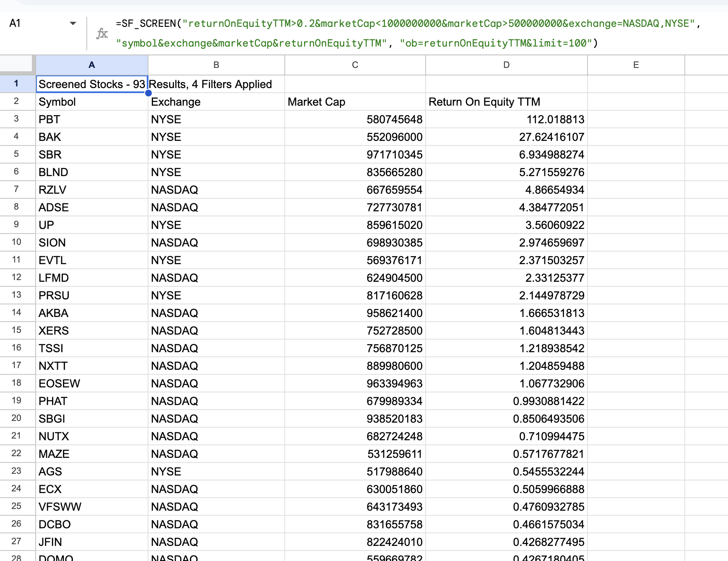Click the NUTX symbol cell
This screenshot has height=561, width=728.
click(x=92, y=436)
